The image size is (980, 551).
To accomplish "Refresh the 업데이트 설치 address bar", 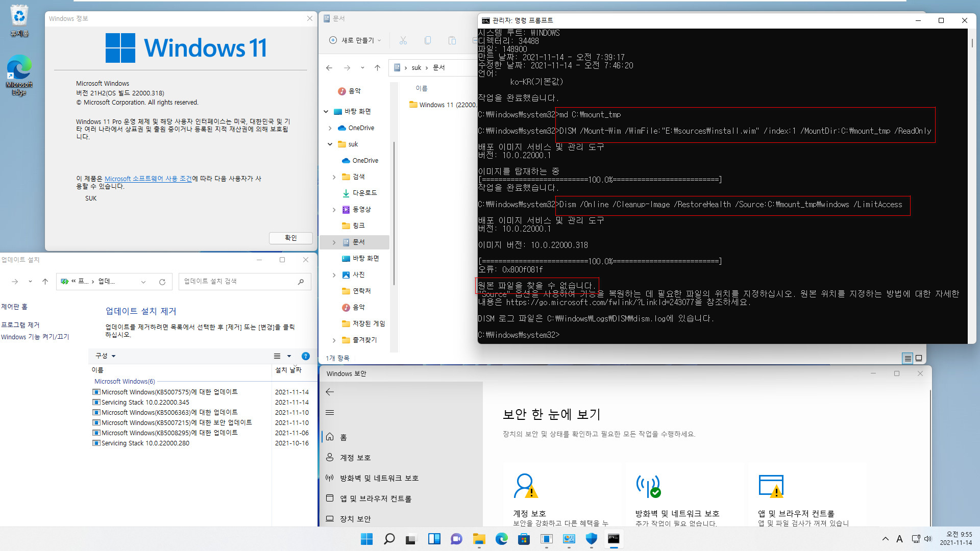I will tap(162, 282).
